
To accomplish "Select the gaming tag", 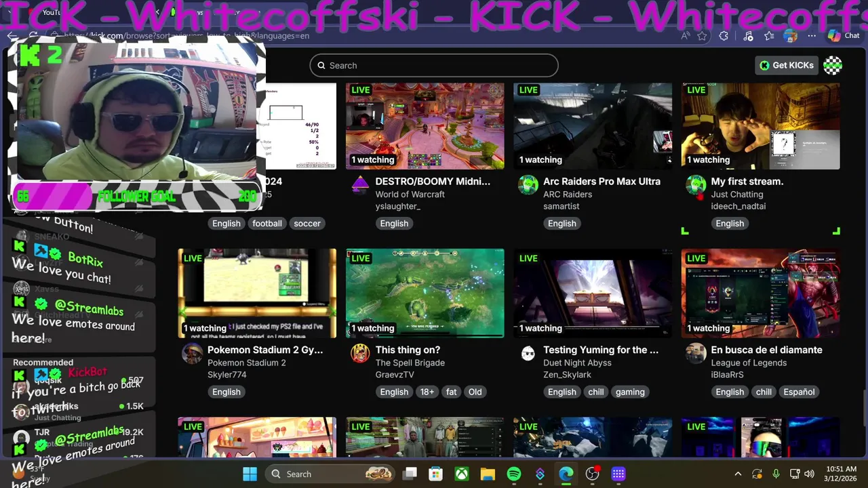I will pos(630,392).
